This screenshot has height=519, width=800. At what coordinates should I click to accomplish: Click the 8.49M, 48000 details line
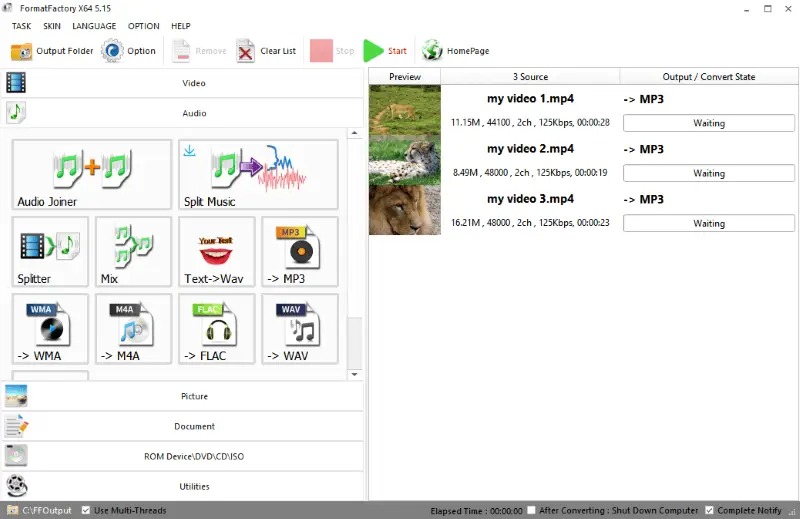coord(530,172)
